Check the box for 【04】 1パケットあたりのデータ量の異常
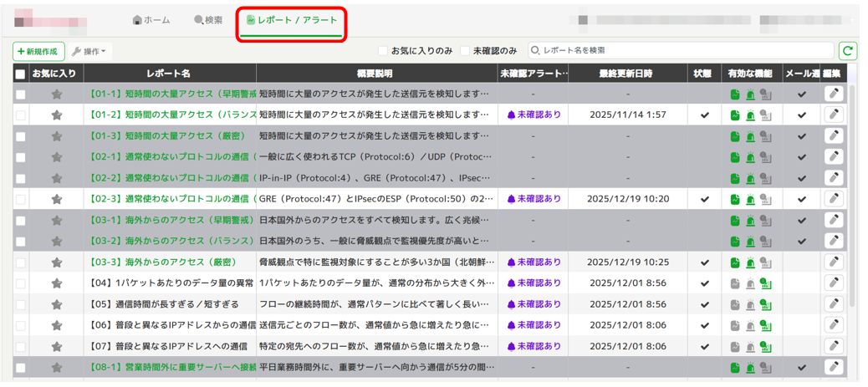Screen dimensions: 868x387 click(x=20, y=283)
